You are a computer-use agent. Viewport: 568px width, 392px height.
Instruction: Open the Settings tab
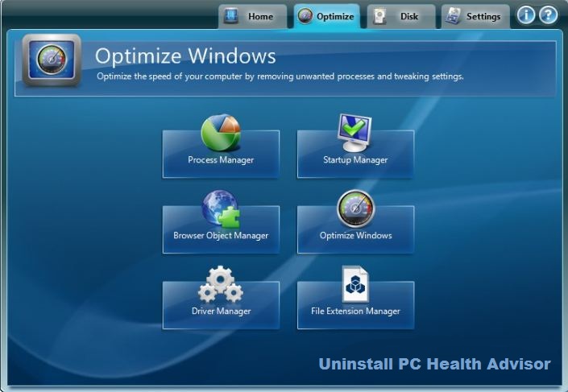pyautogui.click(x=475, y=16)
